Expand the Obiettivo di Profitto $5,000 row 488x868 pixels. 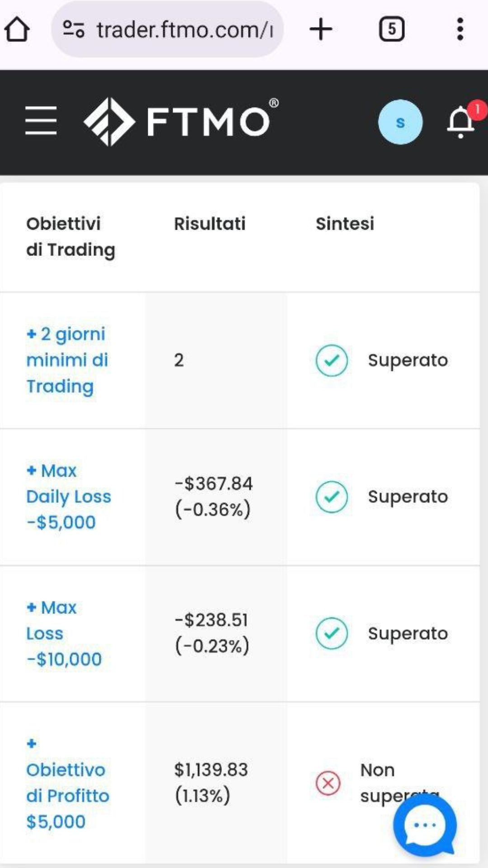68,783
